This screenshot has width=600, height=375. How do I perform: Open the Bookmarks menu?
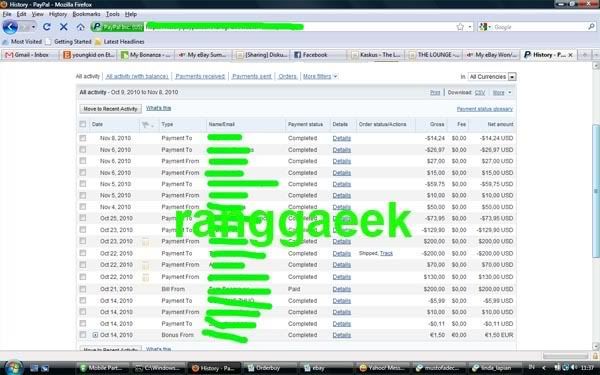click(x=86, y=14)
